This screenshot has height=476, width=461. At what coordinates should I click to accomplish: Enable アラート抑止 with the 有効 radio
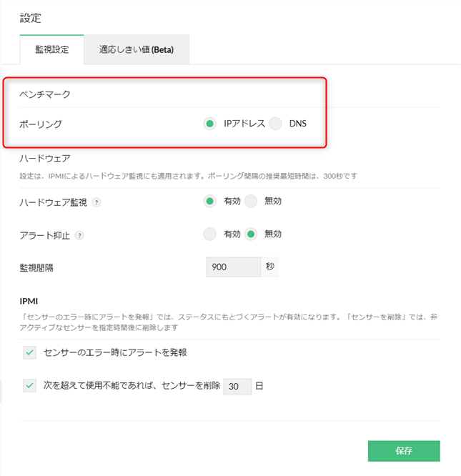click(210, 234)
